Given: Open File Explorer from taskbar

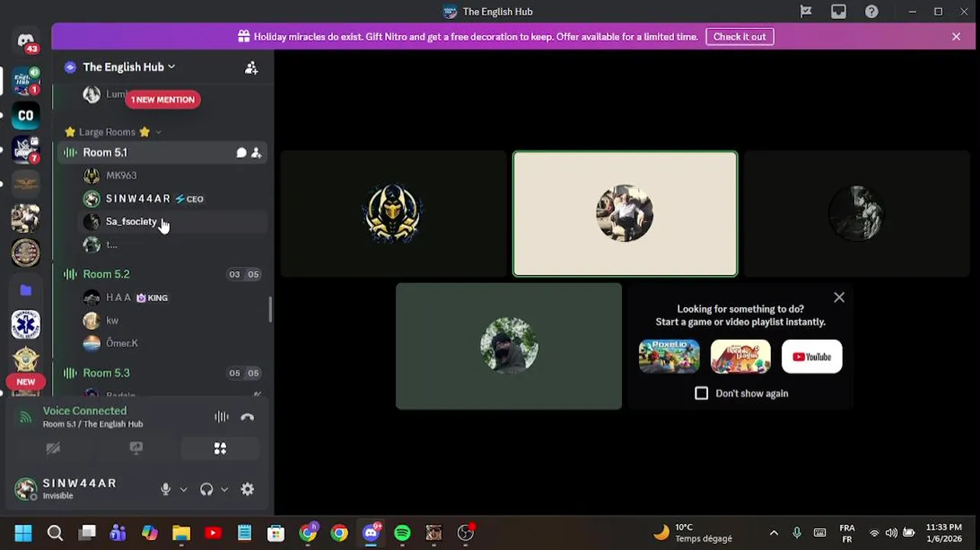Looking at the screenshot, I should click(x=181, y=533).
